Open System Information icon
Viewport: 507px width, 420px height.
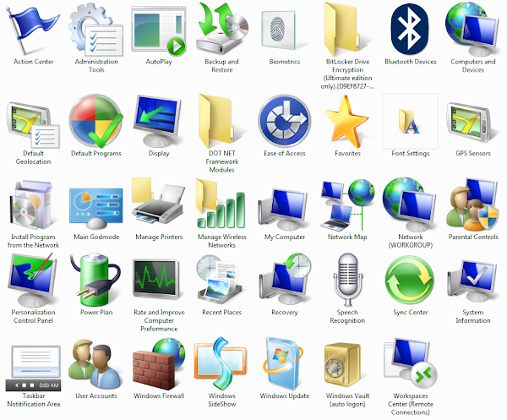(472, 281)
